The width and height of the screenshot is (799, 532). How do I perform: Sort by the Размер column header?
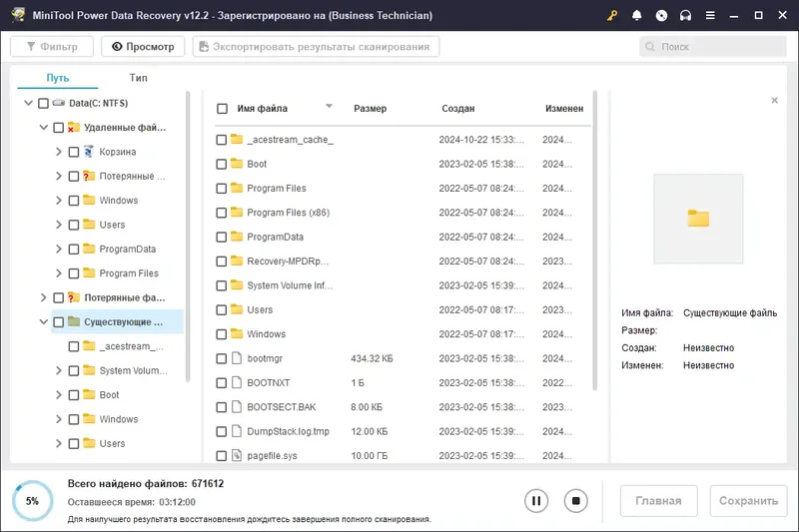click(x=370, y=109)
